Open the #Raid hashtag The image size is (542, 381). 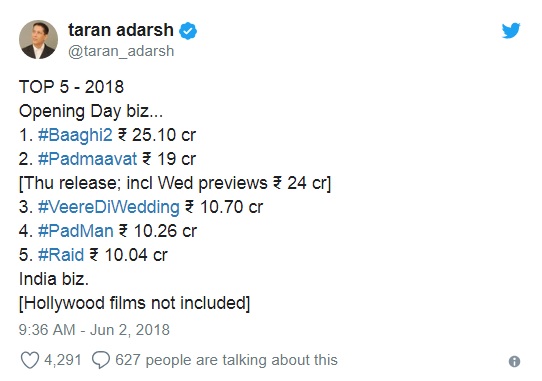click(x=61, y=255)
